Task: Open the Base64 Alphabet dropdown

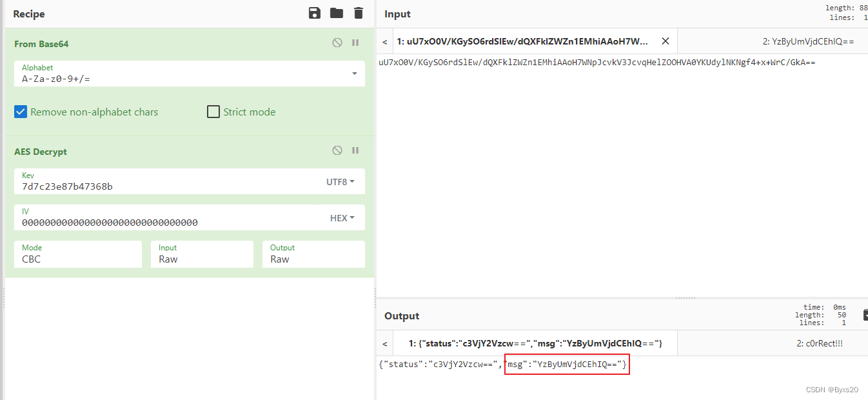Action: (x=353, y=74)
